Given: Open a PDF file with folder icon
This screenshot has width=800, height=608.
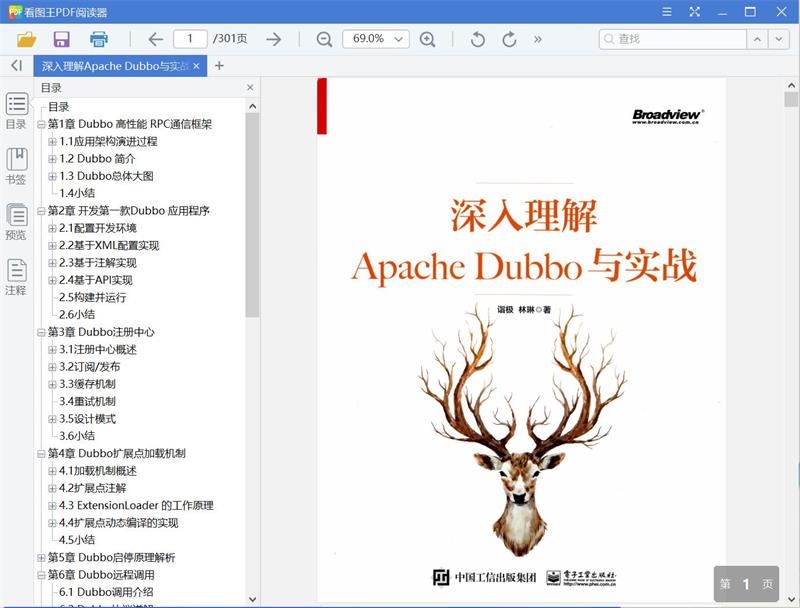Looking at the screenshot, I should coord(27,39).
